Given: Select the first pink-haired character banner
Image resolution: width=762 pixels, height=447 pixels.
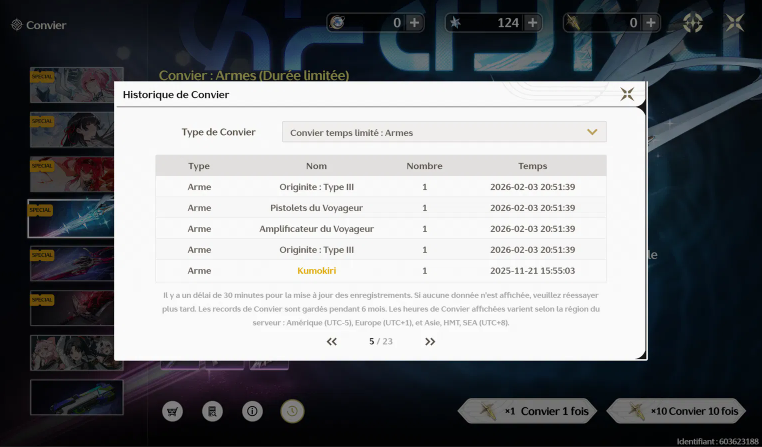Looking at the screenshot, I should click(77, 85).
